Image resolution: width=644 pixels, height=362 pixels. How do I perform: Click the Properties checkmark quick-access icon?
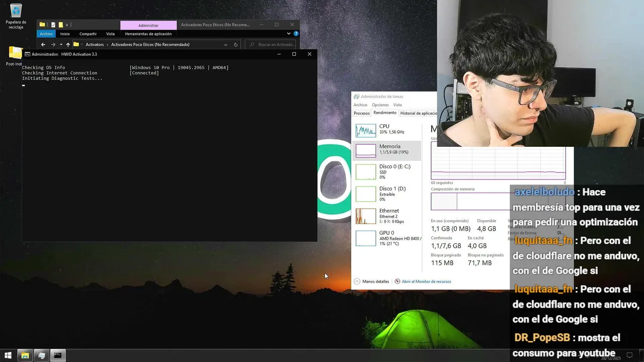click(53, 25)
